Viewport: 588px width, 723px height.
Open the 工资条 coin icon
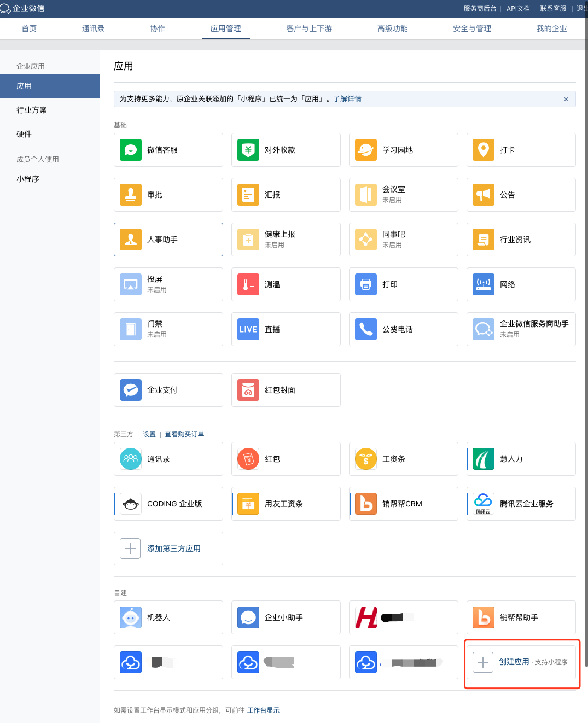366,459
